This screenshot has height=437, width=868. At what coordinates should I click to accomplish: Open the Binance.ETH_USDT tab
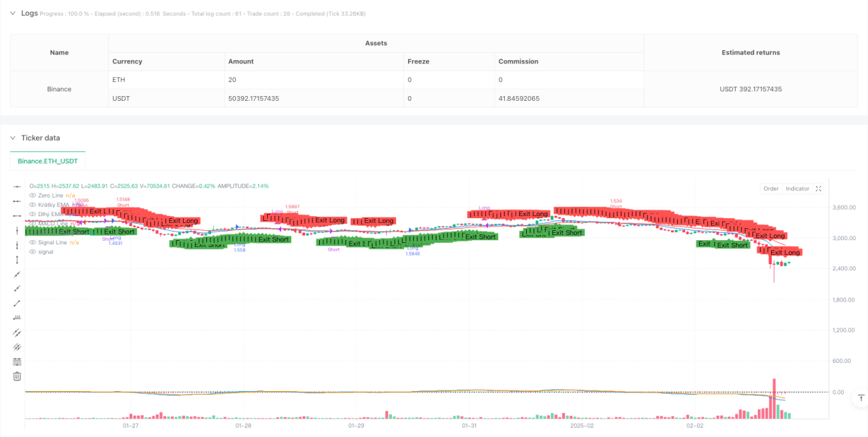pos(48,161)
